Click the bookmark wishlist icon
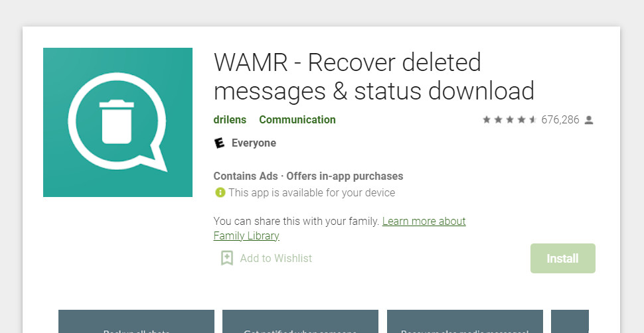 click(x=226, y=258)
